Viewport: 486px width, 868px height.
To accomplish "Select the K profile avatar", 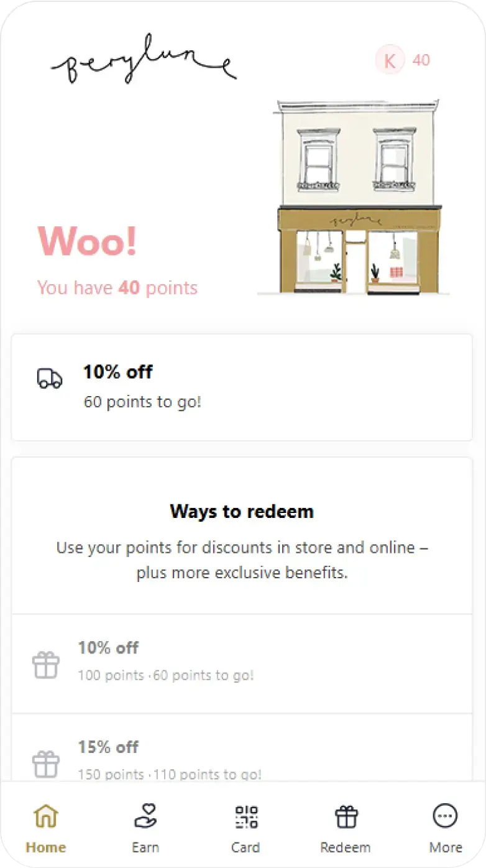I will point(389,59).
